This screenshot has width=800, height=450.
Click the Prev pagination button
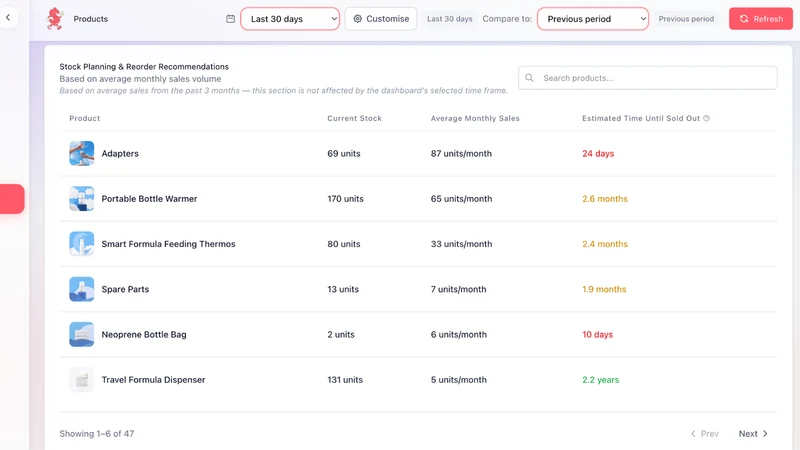pos(705,434)
